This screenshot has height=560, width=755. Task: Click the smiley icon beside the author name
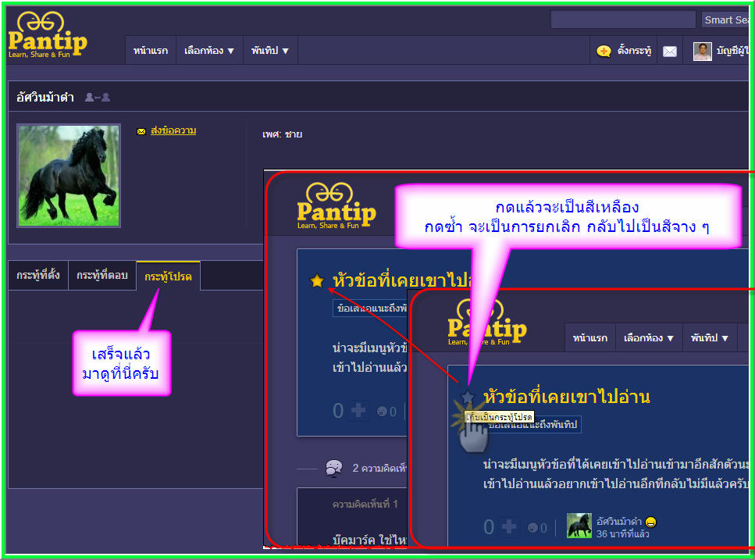[x=650, y=522]
